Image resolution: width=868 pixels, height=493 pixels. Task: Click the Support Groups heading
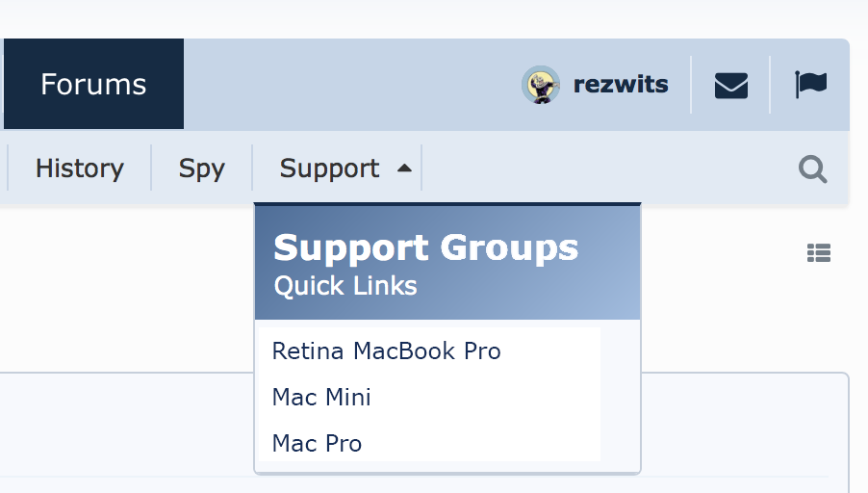coord(425,247)
